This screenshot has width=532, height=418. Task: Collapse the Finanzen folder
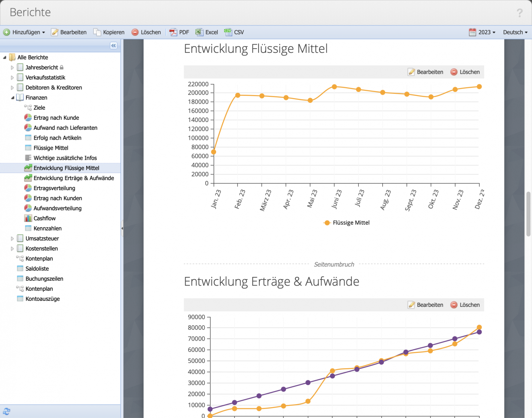(x=12, y=97)
